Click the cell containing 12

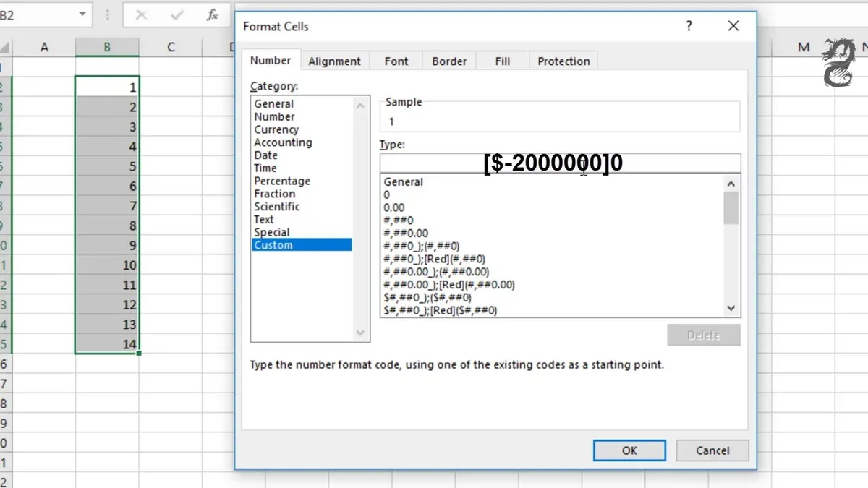107,304
